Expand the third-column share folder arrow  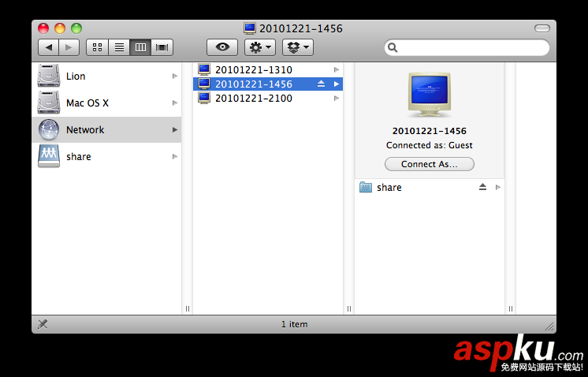coord(498,187)
